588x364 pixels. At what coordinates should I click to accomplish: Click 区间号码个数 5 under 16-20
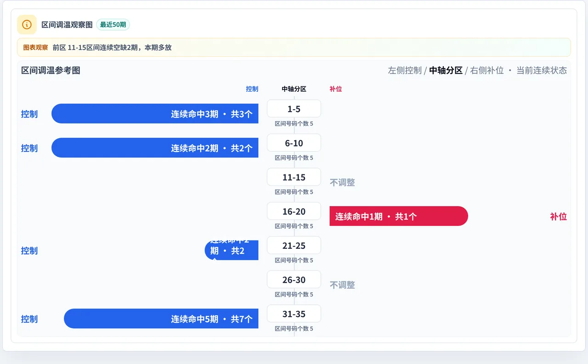tap(294, 226)
